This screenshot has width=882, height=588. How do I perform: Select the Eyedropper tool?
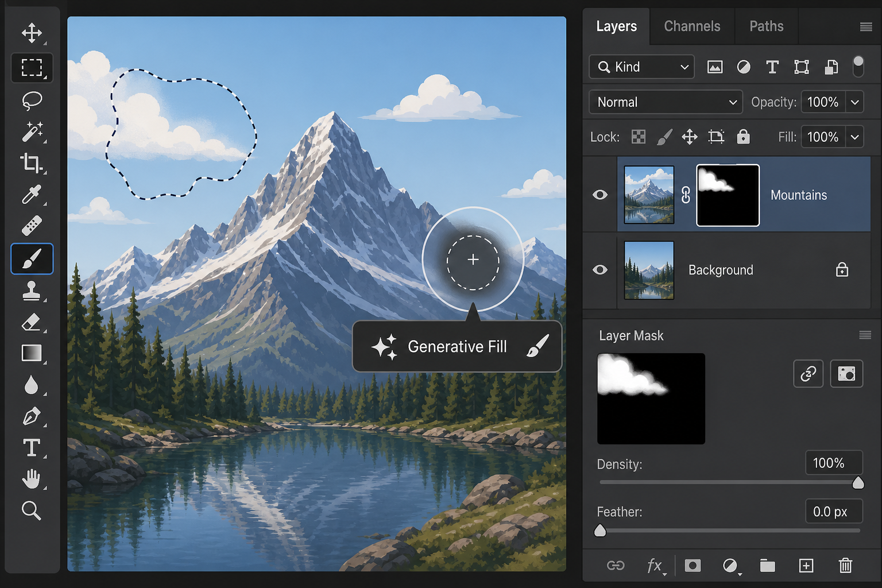coord(32,195)
